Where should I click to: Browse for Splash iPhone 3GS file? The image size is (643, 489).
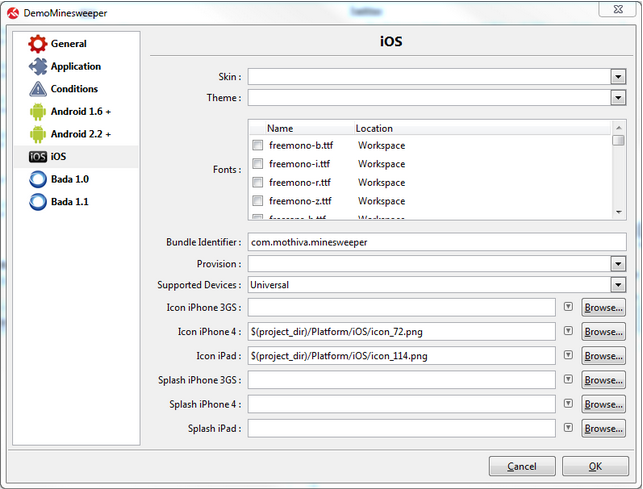coord(603,380)
